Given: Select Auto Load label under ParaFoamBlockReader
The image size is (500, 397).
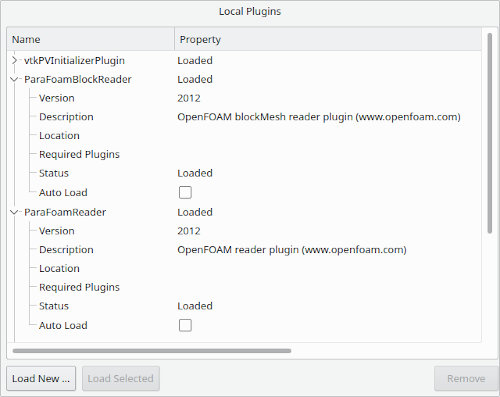Looking at the screenshot, I should point(63,192).
